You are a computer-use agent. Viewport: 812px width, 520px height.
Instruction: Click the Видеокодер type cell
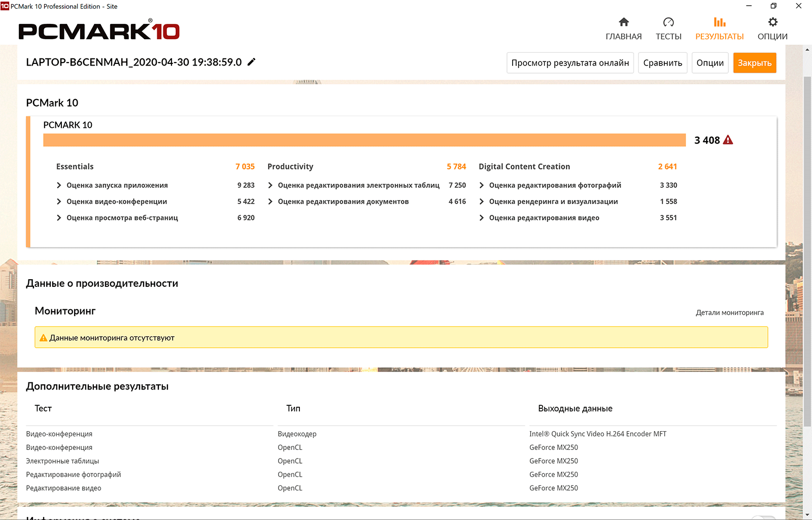(x=297, y=434)
